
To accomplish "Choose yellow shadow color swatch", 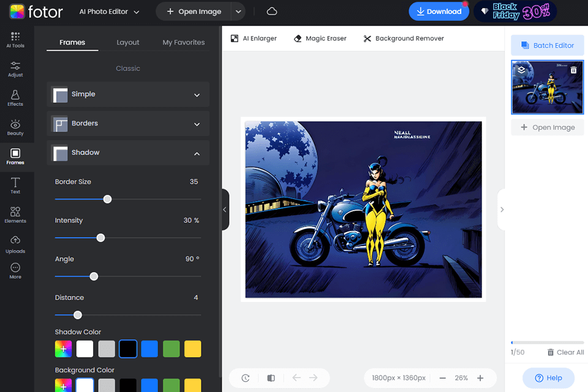I will coord(193,349).
